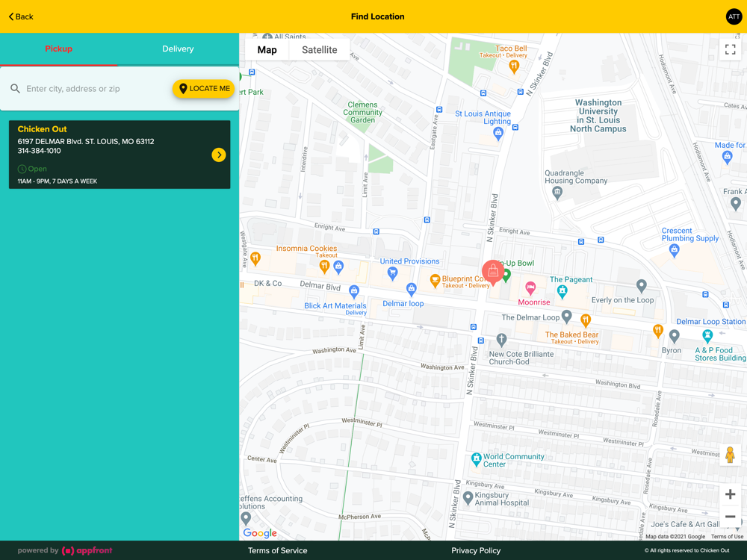
Task: Click the Taco Bell restaurant marker
Action: tap(514, 66)
